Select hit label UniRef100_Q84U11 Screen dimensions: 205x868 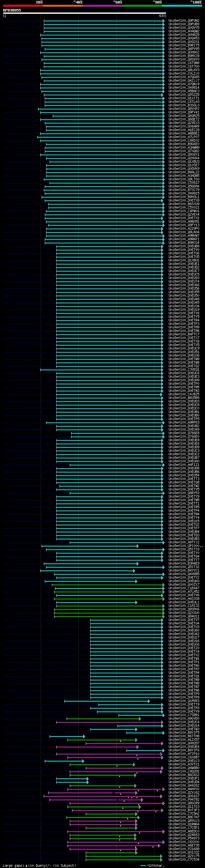click(184, 616)
